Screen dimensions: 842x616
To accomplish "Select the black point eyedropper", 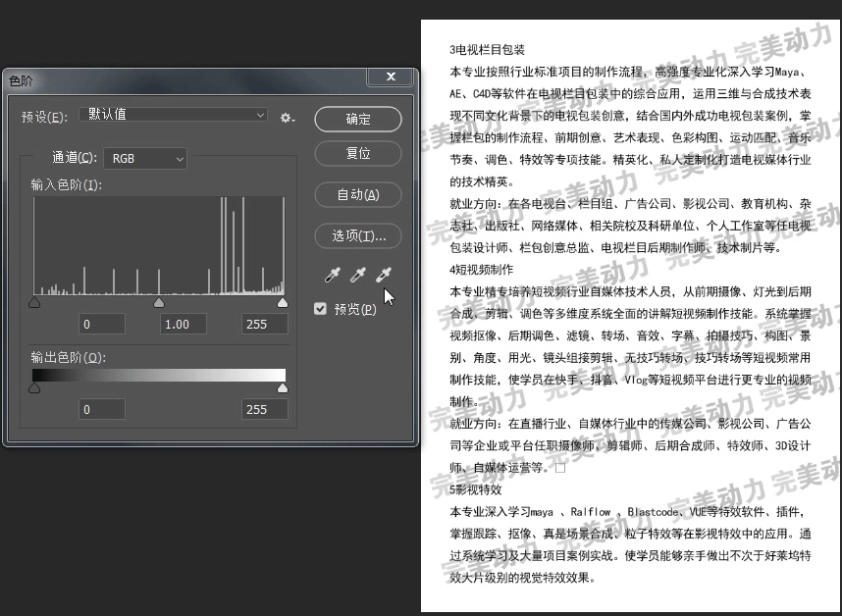I will [x=333, y=276].
